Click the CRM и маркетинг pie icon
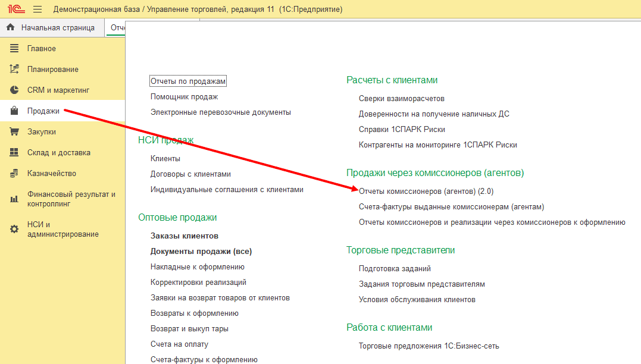 coord(14,90)
